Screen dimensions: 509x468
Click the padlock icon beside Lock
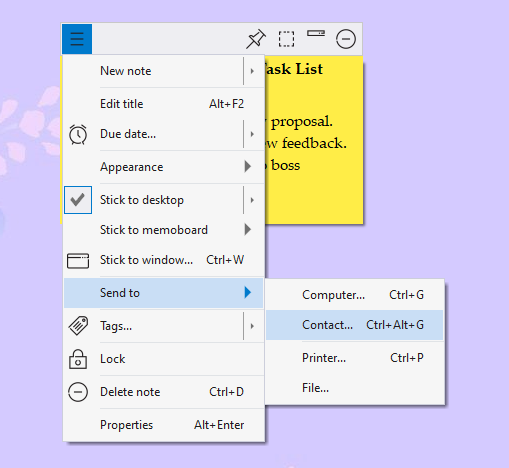pos(78,359)
